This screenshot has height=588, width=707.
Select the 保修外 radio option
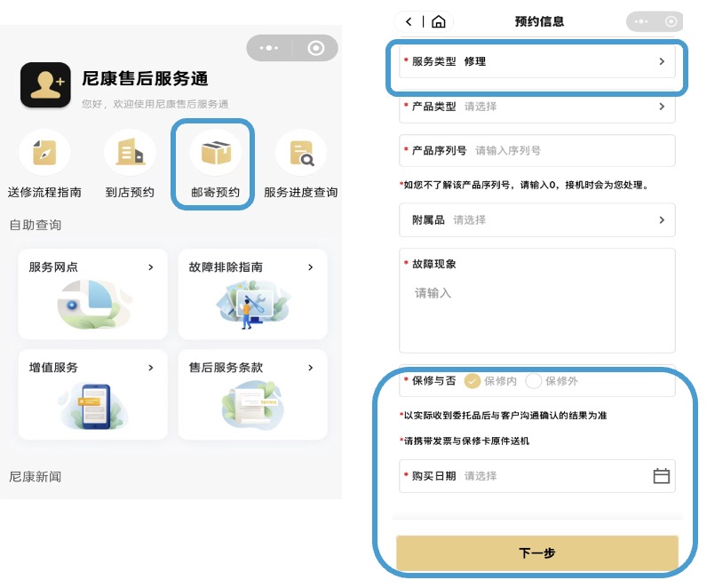pyautogui.click(x=534, y=381)
